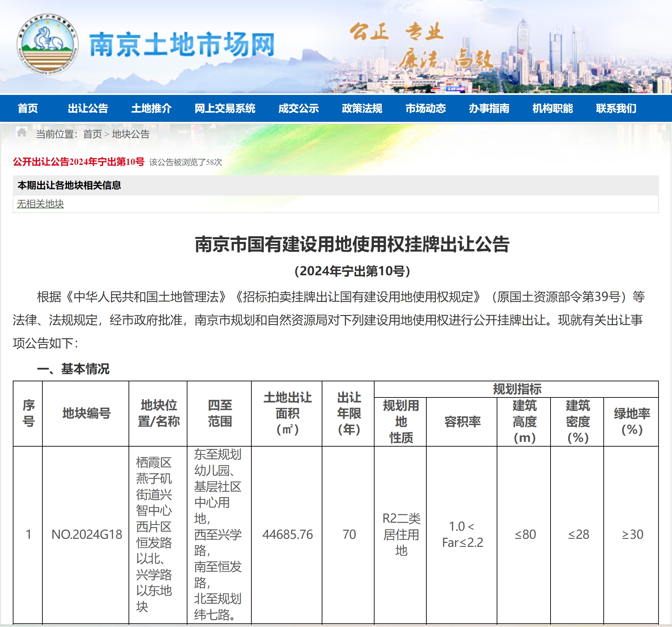672x627 pixels.
Task: Open the 出让公告 menu item
Action: (x=88, y=108)
